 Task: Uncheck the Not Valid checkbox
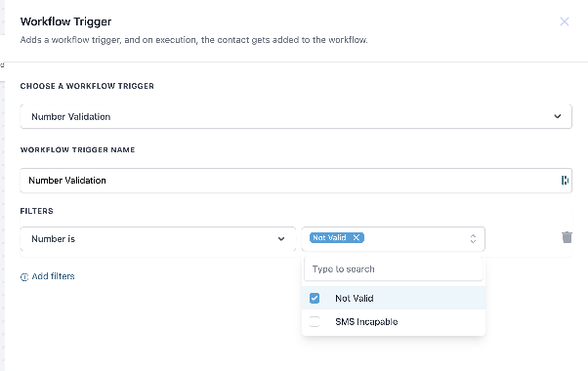pyautogui.click(x=315, y=299)
